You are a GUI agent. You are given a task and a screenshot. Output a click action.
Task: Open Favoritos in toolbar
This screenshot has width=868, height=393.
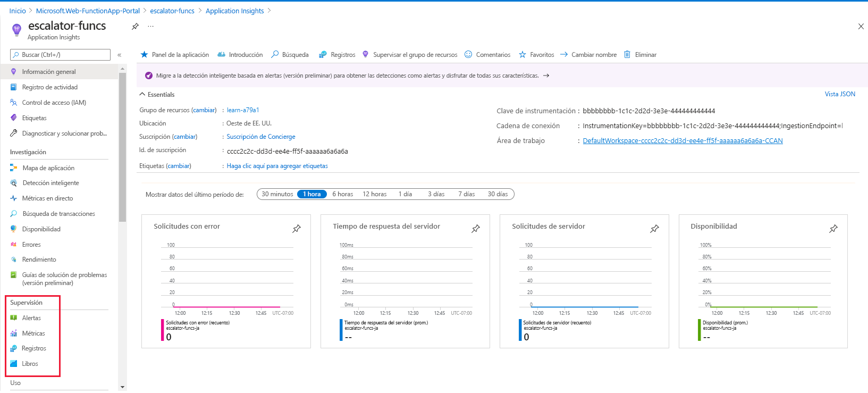point(536,55)
